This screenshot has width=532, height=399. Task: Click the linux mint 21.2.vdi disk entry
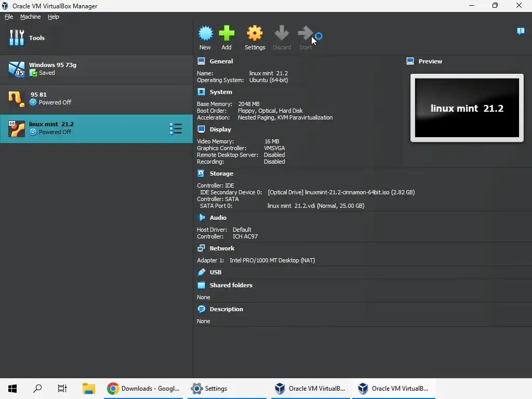(316, 206)
